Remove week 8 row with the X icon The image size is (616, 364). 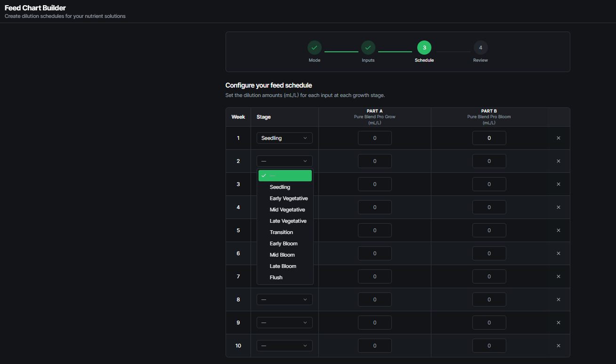coord(559,299)
